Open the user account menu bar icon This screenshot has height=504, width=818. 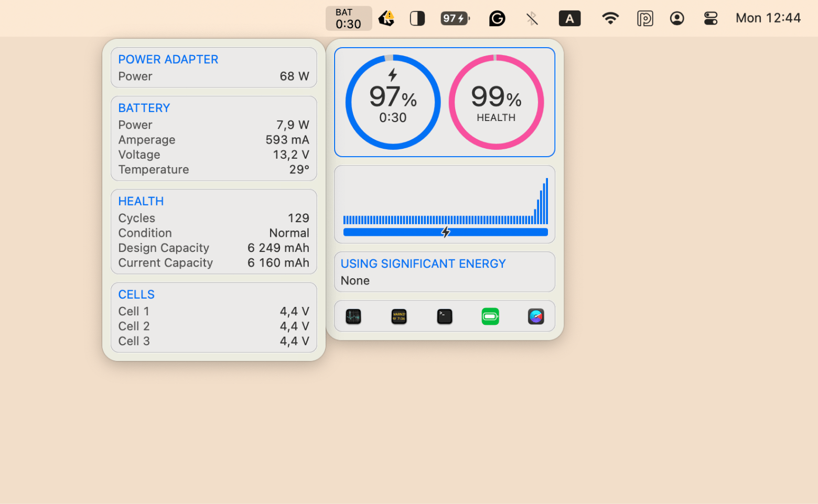[x=677, y=19]
